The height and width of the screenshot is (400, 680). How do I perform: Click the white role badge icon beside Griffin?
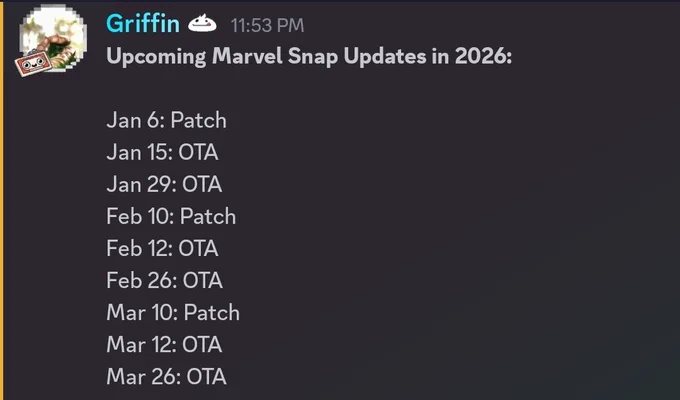pos(202,24)
